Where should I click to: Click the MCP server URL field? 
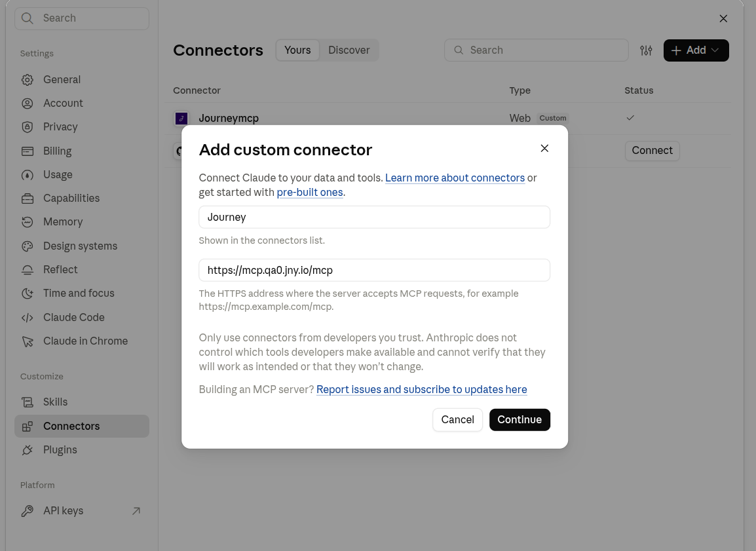[374, 270]
